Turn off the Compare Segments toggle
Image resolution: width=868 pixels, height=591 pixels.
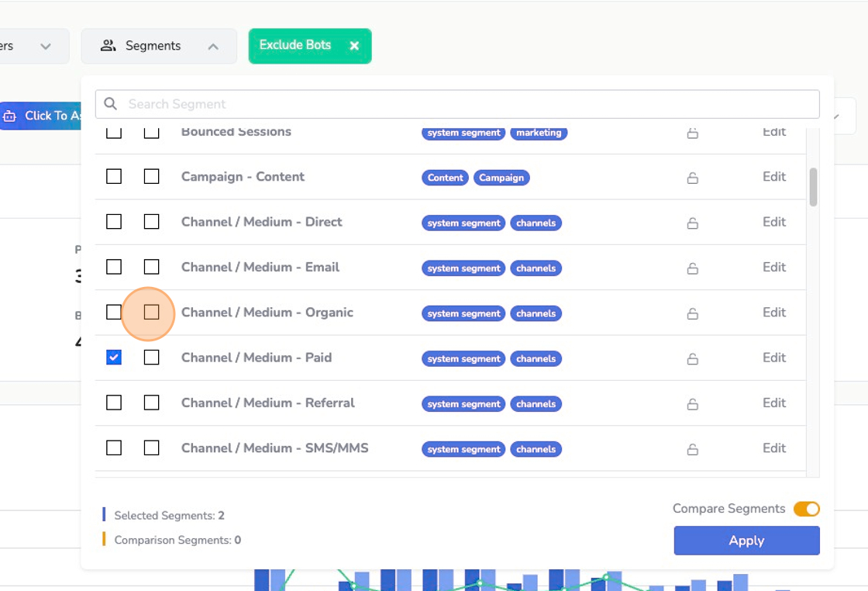pyautogui.click(x=806, y=509)
